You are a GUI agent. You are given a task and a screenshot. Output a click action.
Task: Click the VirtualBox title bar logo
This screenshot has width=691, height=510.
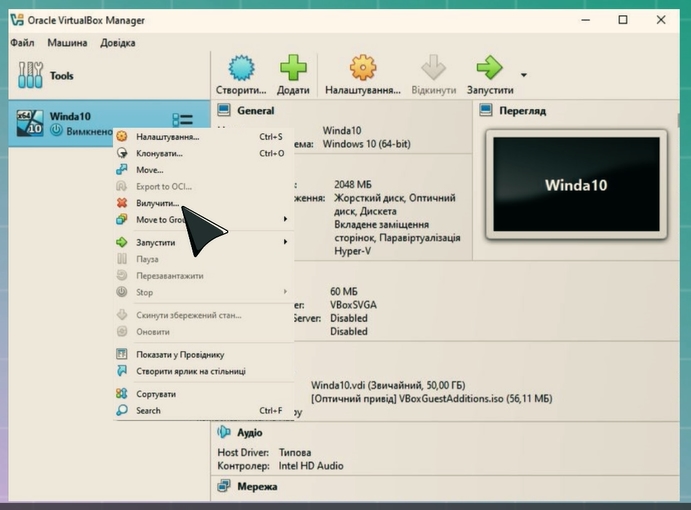[17, 20]
